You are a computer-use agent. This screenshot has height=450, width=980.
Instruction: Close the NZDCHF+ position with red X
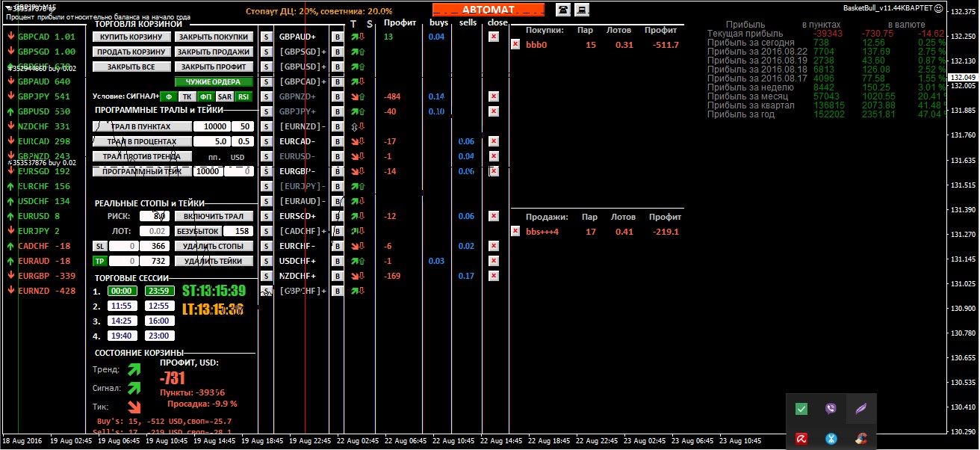pos(493,276)
